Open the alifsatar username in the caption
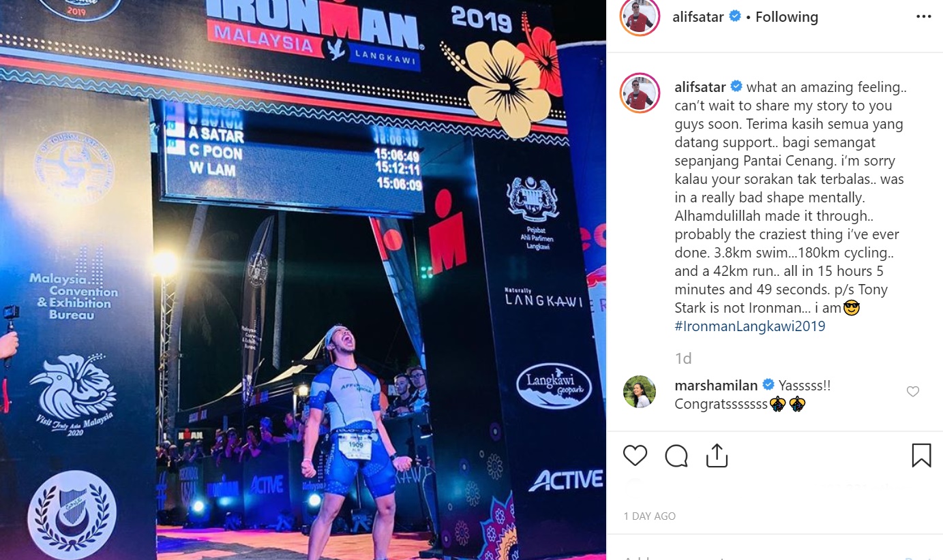 (700, 87)
